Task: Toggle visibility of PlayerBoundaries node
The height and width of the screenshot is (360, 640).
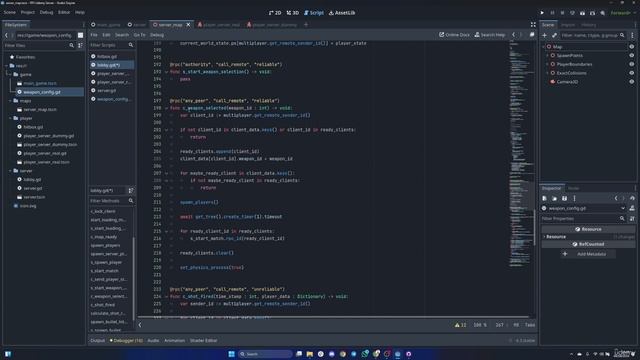Action: point(631,64)
